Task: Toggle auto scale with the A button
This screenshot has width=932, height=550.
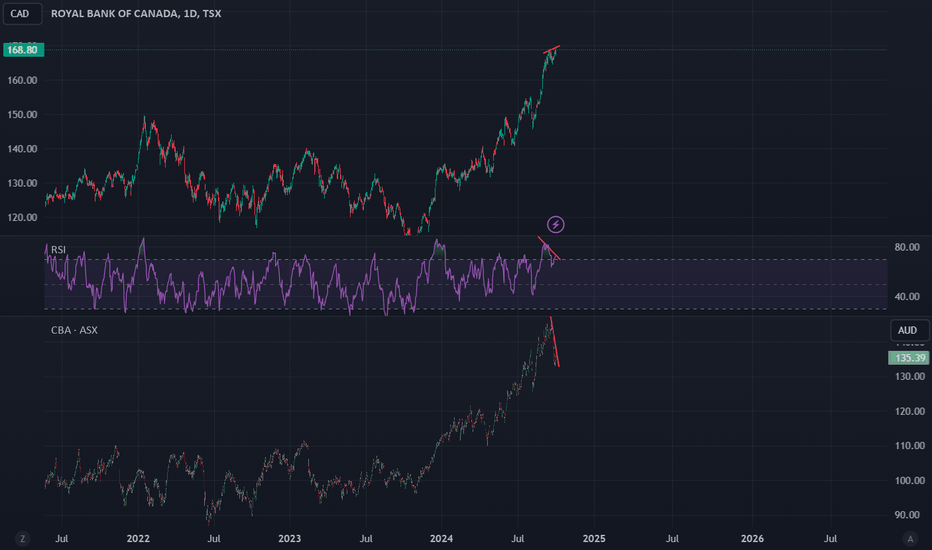Action: coord(909,539)
